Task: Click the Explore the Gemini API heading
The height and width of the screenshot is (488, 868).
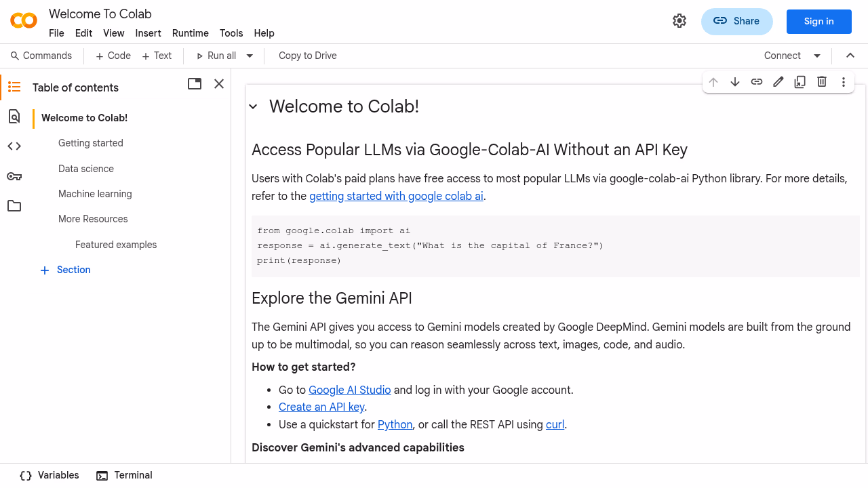Action: (x=332, y=298)
